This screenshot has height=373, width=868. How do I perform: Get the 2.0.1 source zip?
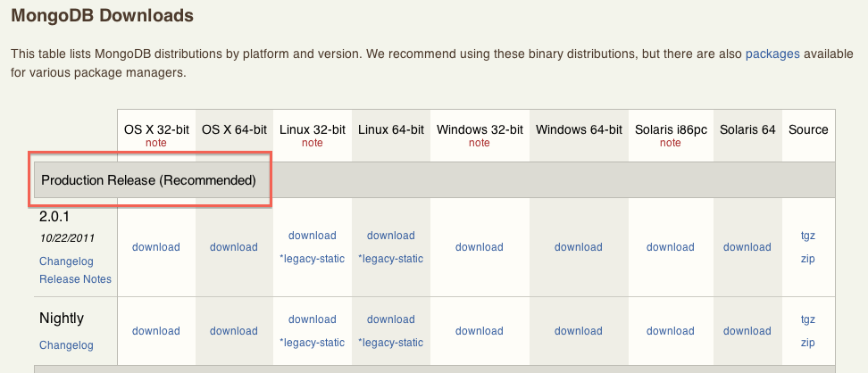pos(808,259)
